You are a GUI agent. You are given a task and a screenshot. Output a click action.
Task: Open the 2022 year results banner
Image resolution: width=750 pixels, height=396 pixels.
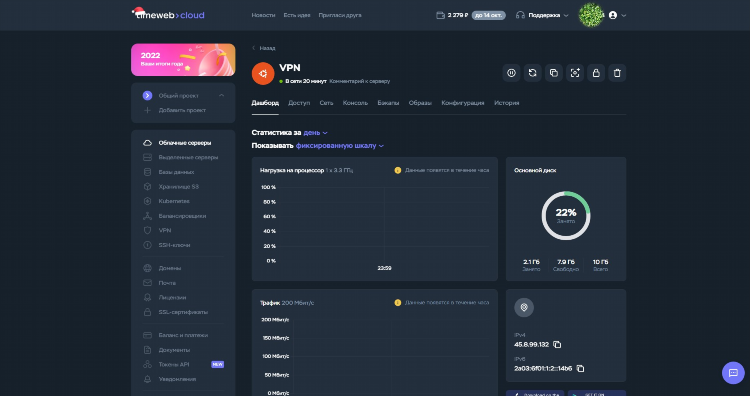pos(183,60)
